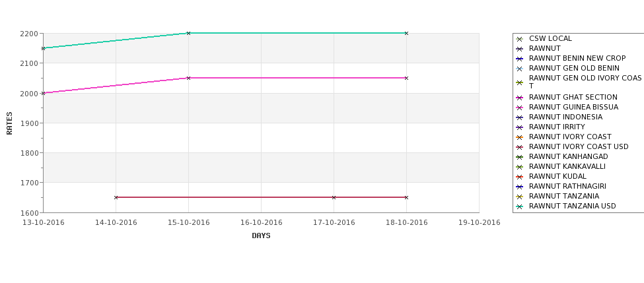This screenshot has height=283, width=644.
Task: Select the RAWNUT GHAT SECTION legend label
Action: pyautogui.click(x=573, y=97)
